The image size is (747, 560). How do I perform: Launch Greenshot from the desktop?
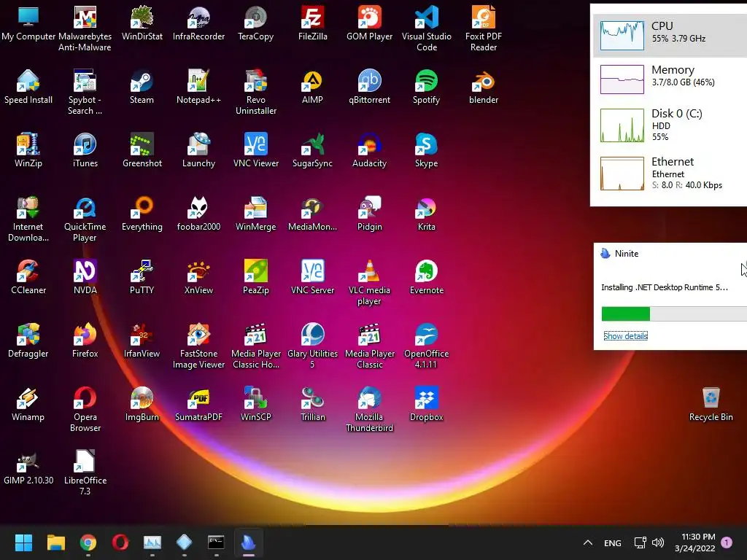click(142, 150)
